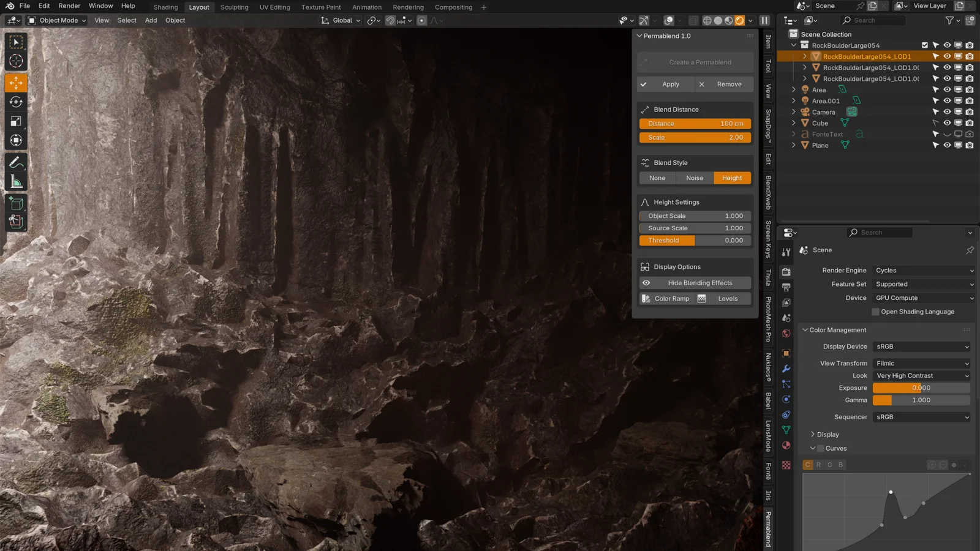Screen dimensions: 980x551
Task: Enable Open Shading Language
Action: (875, 312)
